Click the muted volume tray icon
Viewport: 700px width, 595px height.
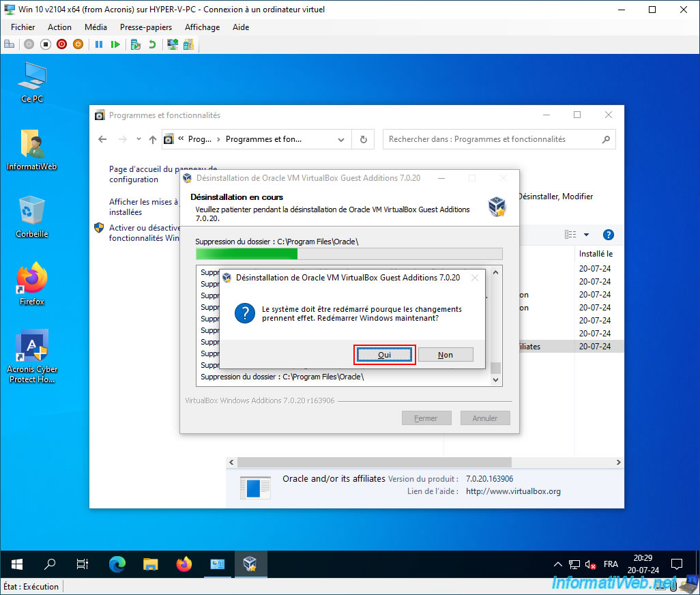click(590, 565)
